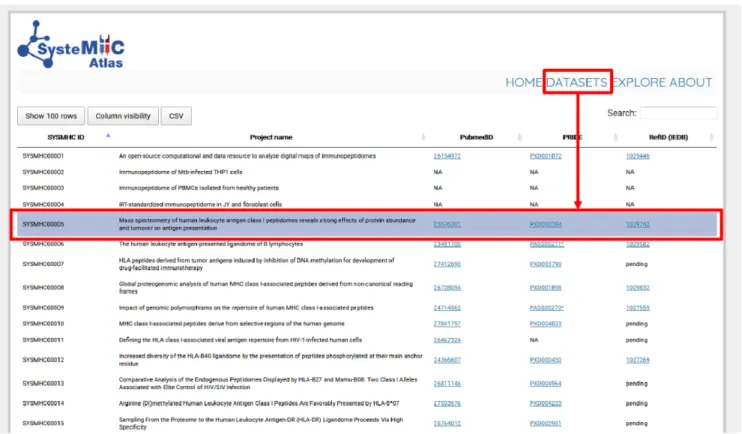Select the SYSMHC00003 ID cell

coord(43,188)
